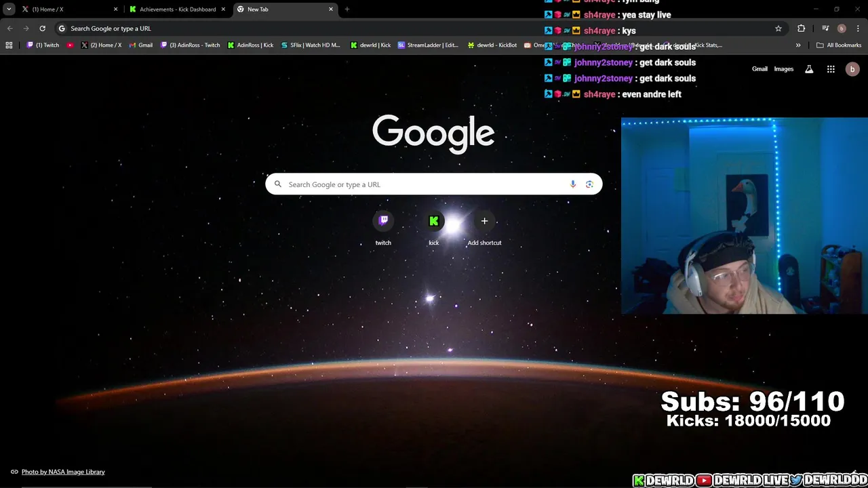Open the (1) Twitch bookmark
This screenshot has width=868, height=488.
[43, 45]
